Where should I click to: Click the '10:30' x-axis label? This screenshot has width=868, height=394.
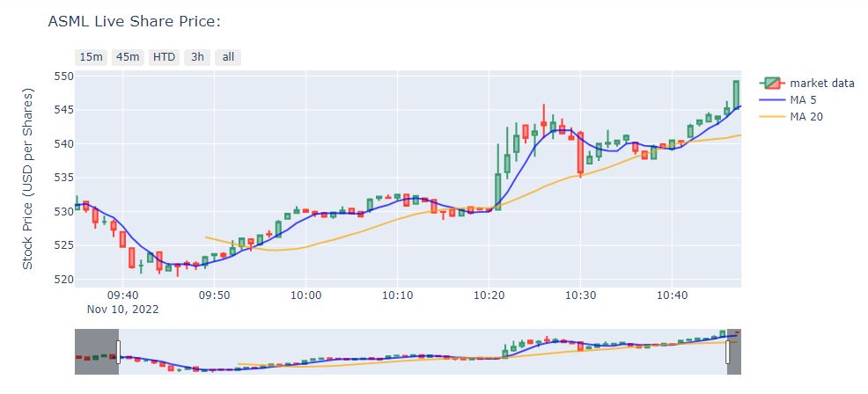(x=580, y=295)
